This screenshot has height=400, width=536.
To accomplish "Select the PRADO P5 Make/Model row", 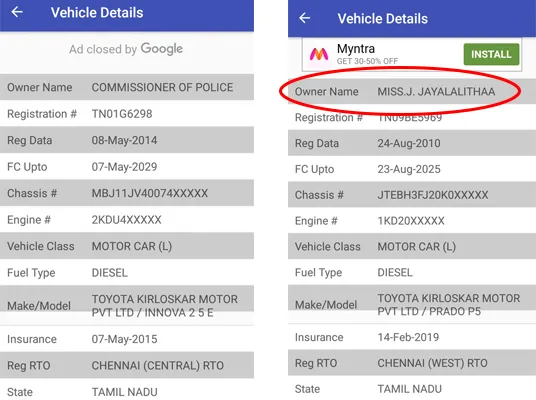I will 412,305.
